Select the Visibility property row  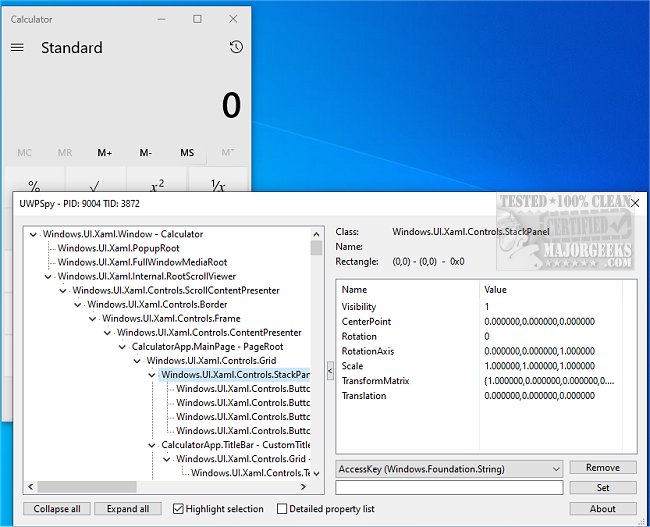point(479,307)
